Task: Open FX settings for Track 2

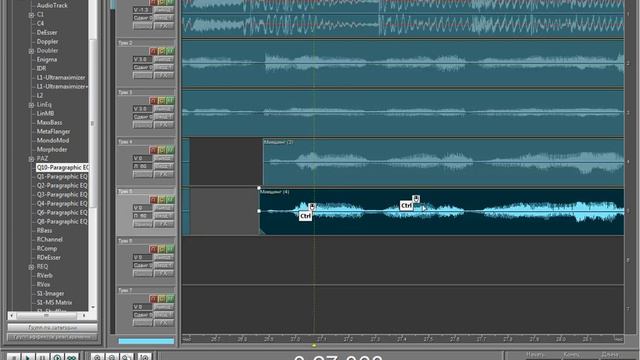Action: click(x=164, y=76)
